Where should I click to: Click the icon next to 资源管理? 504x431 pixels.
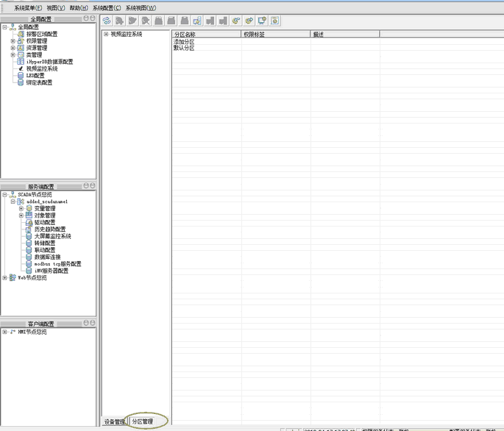click(21, 48)
